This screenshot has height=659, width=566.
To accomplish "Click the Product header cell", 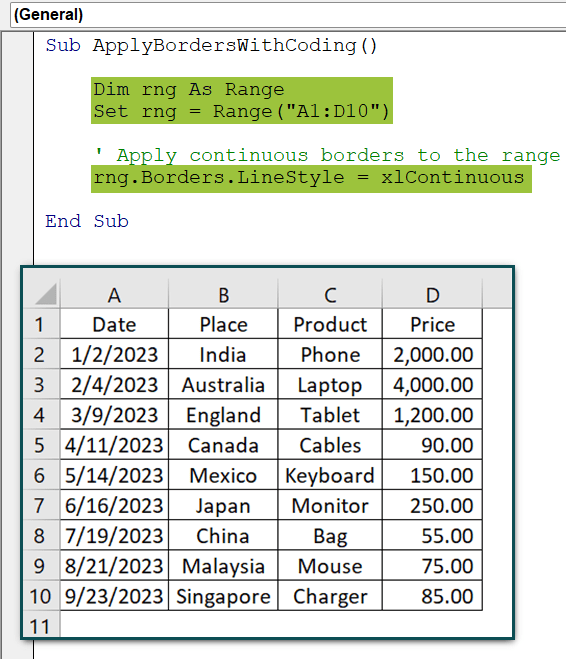I will click(x=330, y=324).
